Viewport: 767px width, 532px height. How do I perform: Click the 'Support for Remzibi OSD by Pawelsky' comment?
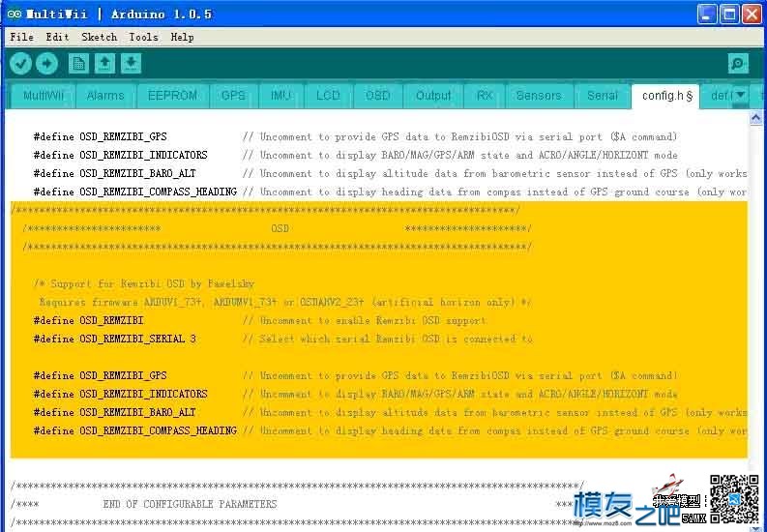pyautogui.click(x=144, y=283)
